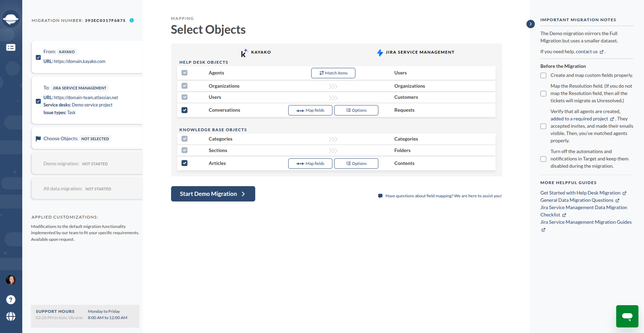Image resolution: width=644 pixels, height=333 pixels.
Task: Collapse the Important Migration Notes panel
Action: pyautogui.click(x=530, y=24)
